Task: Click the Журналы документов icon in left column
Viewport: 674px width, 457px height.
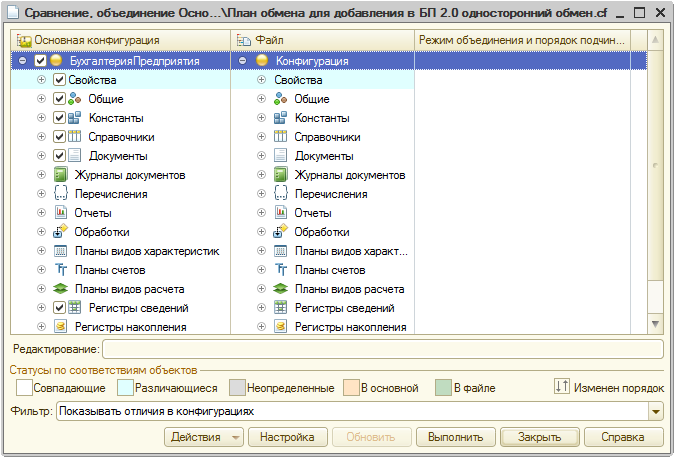Action: [61, 175]
